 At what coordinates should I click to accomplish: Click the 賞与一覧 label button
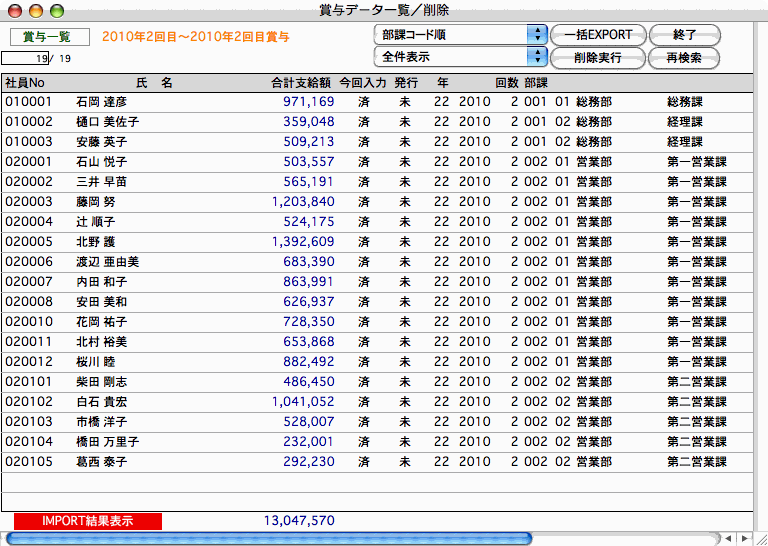50,36
